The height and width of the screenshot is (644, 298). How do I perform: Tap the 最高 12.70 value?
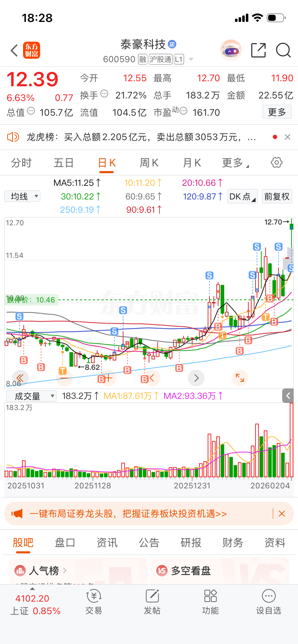pos(208,78)
